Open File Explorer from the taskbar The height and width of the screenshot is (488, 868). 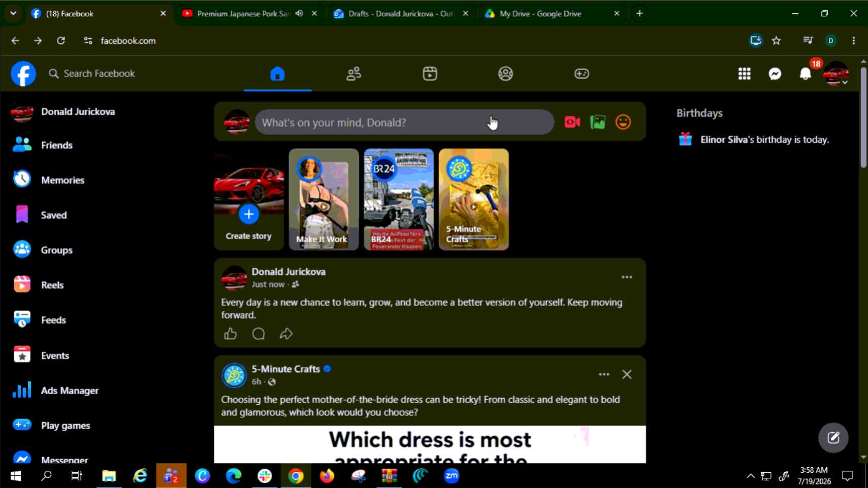tap(109, 476)
